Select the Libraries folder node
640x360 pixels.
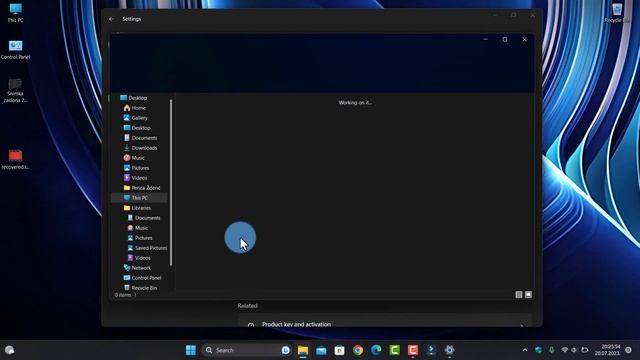(137, 208)
